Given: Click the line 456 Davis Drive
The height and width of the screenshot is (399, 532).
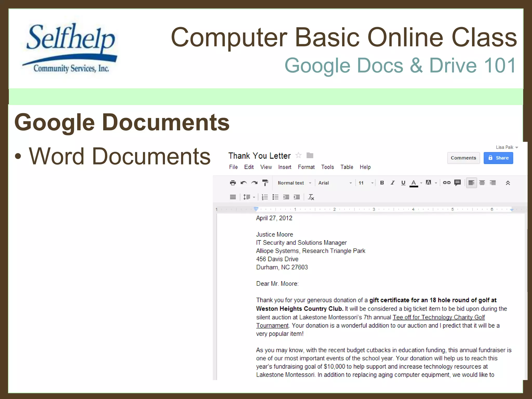Looking at the screenshot, I should 277,259.
